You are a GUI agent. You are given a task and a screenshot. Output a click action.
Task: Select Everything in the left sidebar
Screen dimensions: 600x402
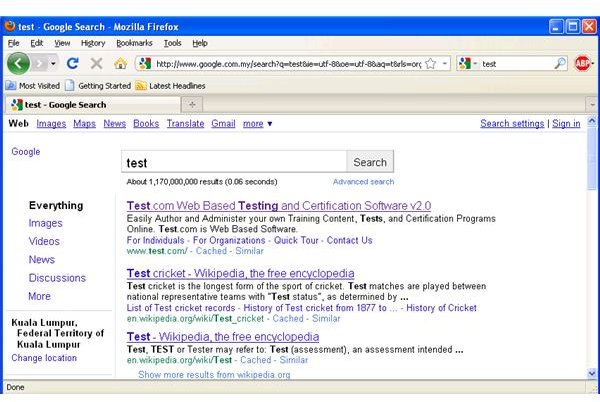(56, 205)
